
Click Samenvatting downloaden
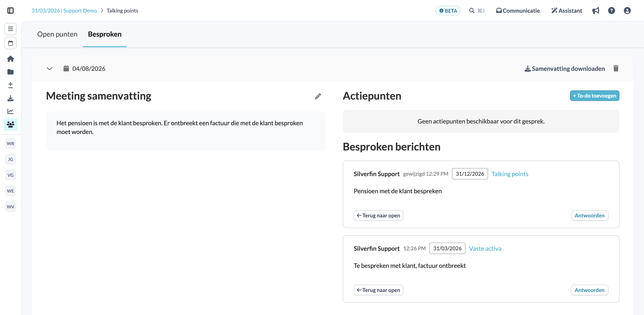tap(564, 69)
